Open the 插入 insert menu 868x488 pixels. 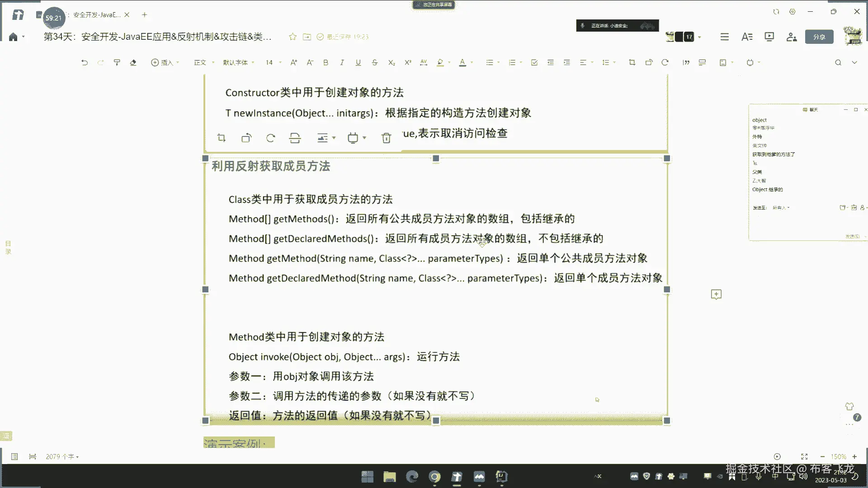click(165, 62)
